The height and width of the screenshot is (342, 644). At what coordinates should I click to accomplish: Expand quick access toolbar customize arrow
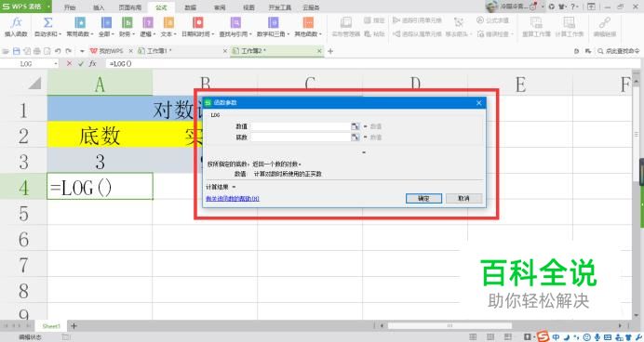(82, 51)
